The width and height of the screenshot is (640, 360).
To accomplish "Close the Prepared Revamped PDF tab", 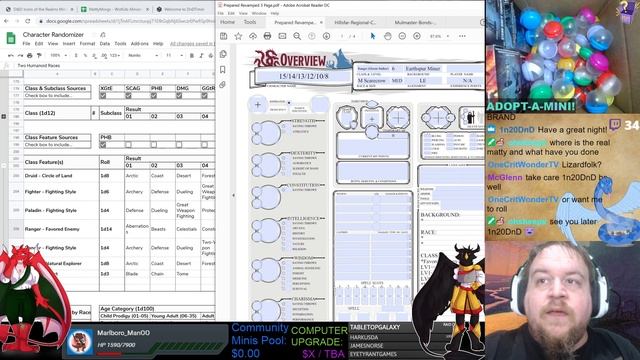I will [x=321, y=22].
